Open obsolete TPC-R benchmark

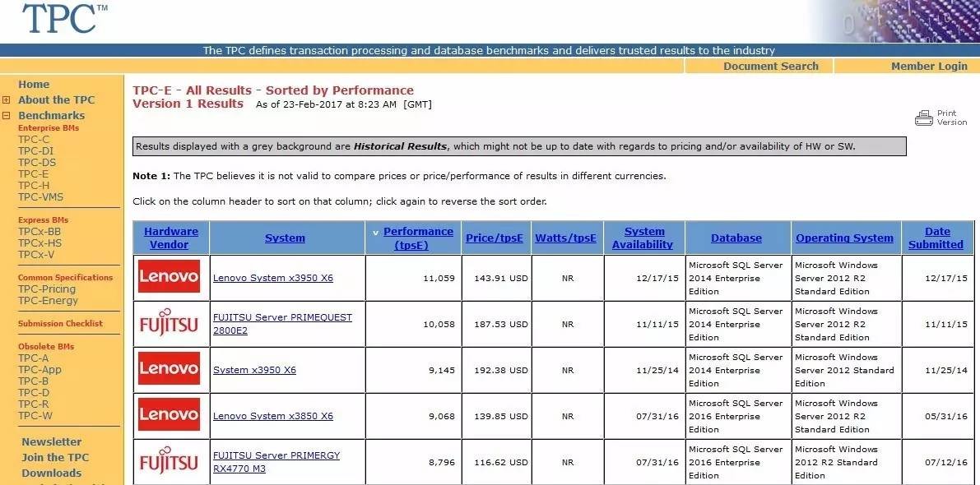34,404
